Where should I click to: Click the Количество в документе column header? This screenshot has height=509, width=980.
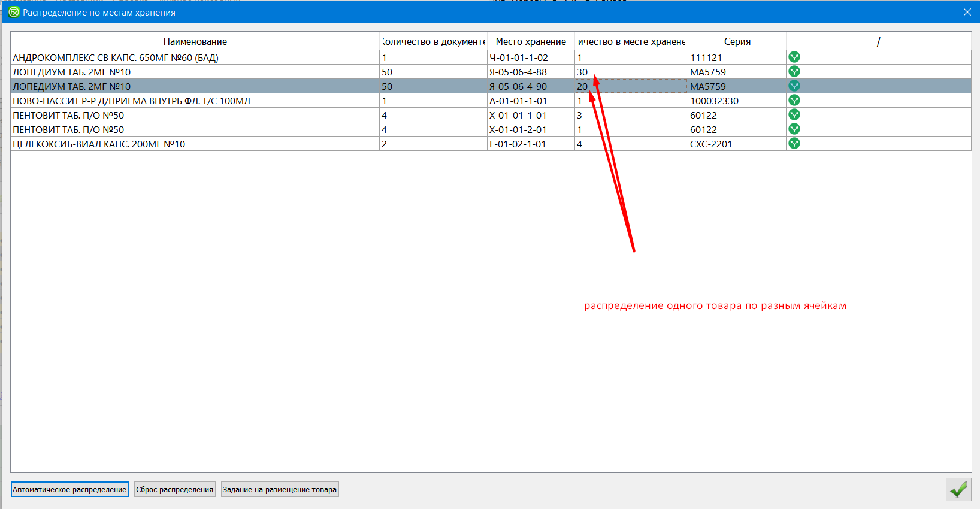coord(433,42)
